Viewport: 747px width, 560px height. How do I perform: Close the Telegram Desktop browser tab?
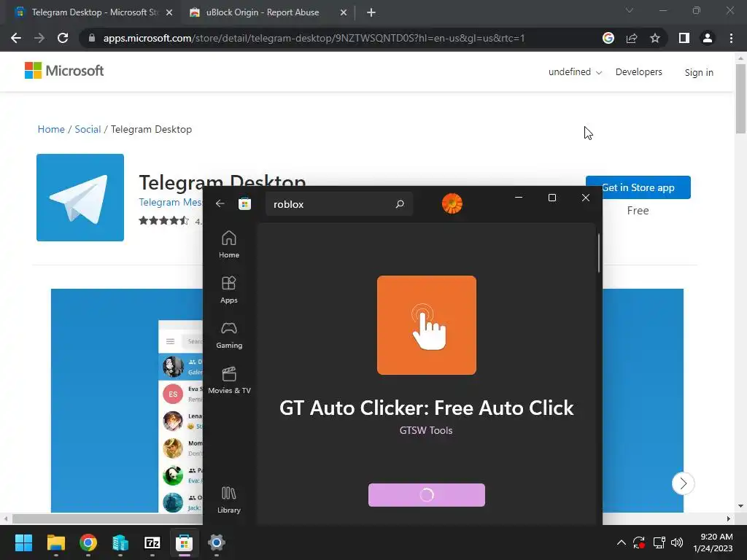tap(169, 12)
